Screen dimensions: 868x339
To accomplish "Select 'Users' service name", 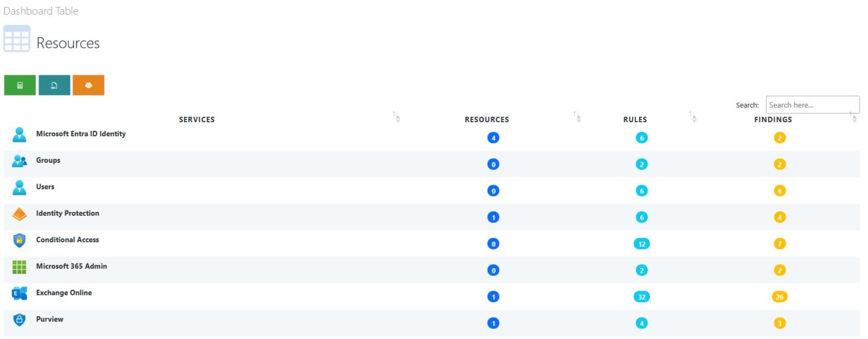I will click(x=45, y=187).
